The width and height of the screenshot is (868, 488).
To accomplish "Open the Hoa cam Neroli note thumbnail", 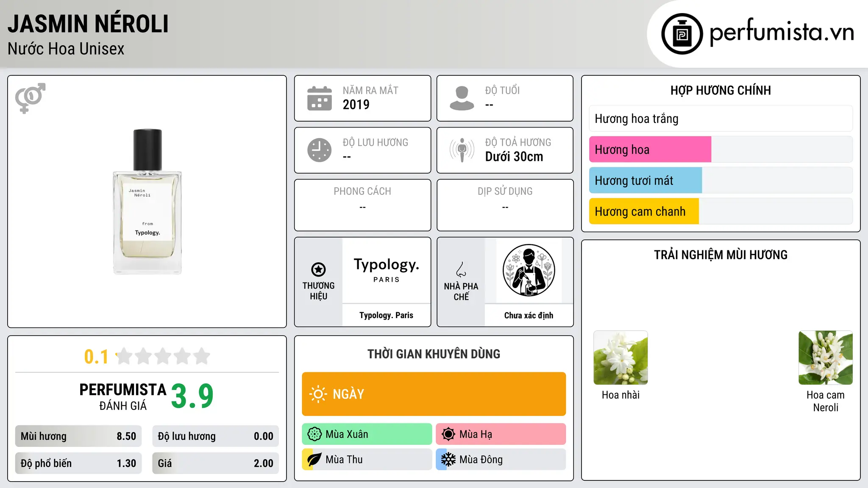I will click(x=826, y=358).
